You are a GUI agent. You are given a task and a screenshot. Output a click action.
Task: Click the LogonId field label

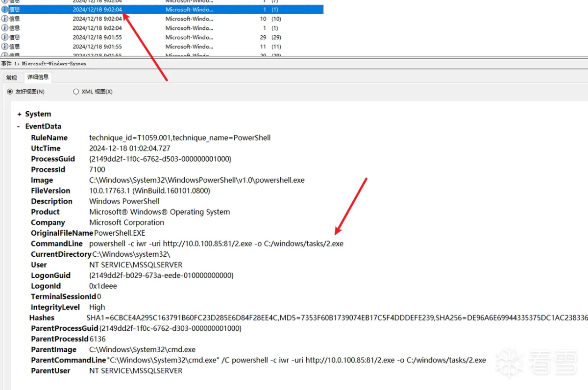(46, 286)
